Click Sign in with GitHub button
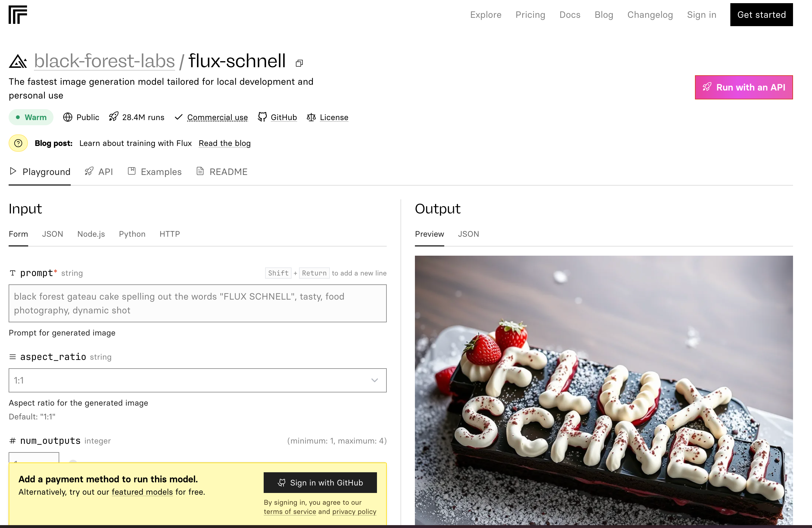This screenshot has width=812, height=528. (320, 482)
